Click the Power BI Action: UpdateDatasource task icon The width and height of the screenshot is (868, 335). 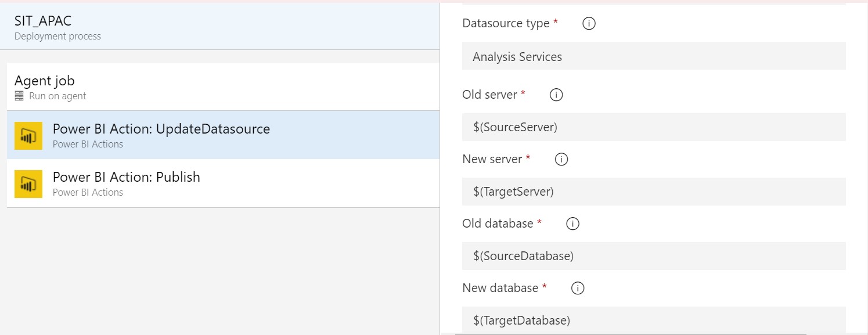(28, 135)
